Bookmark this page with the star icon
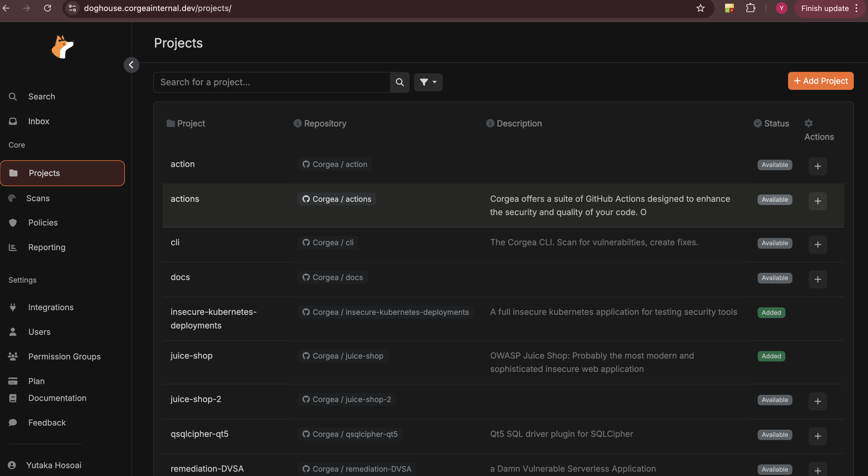Viewport: 868px width, 476px height. (700, 8)
